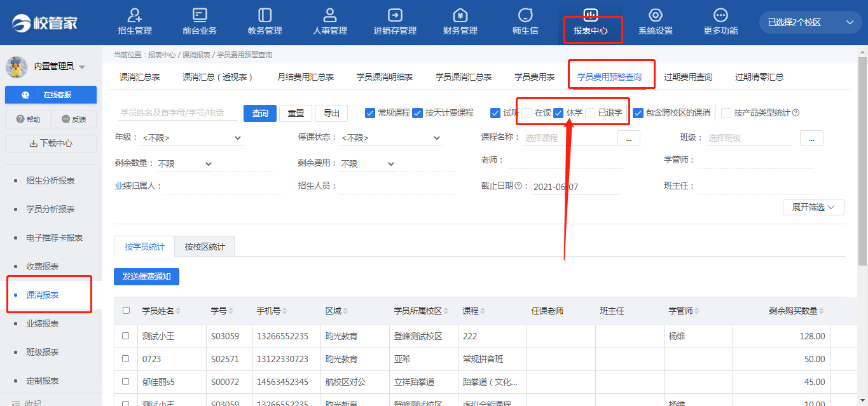This screenshot has width=868, height=406.
Task: Select all rows via header checkbox
Action: 126,311
